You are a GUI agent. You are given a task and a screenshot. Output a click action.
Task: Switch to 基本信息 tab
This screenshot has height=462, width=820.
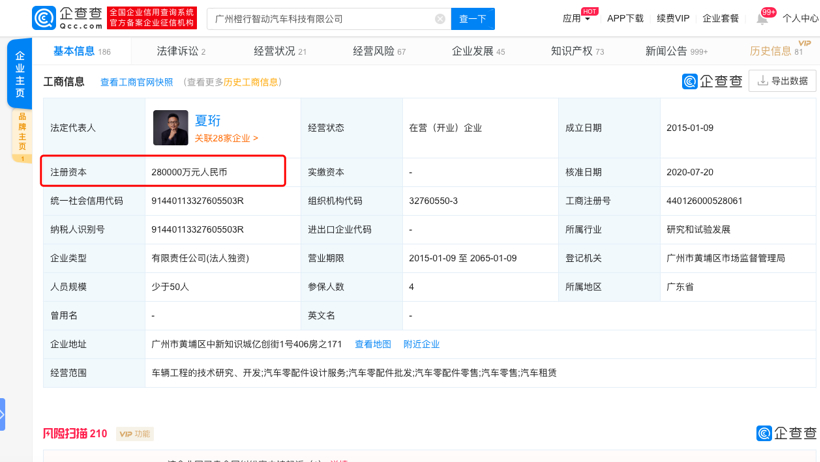(x=82, y=51)
